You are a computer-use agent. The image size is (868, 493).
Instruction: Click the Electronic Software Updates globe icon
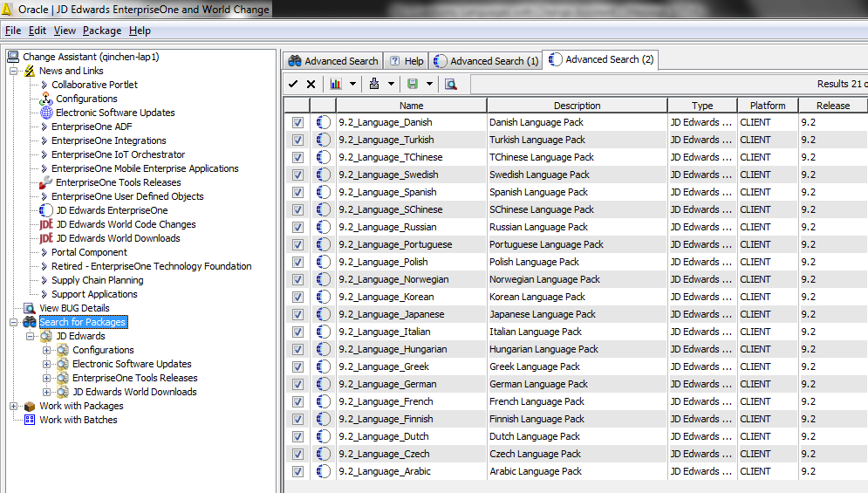46,113
